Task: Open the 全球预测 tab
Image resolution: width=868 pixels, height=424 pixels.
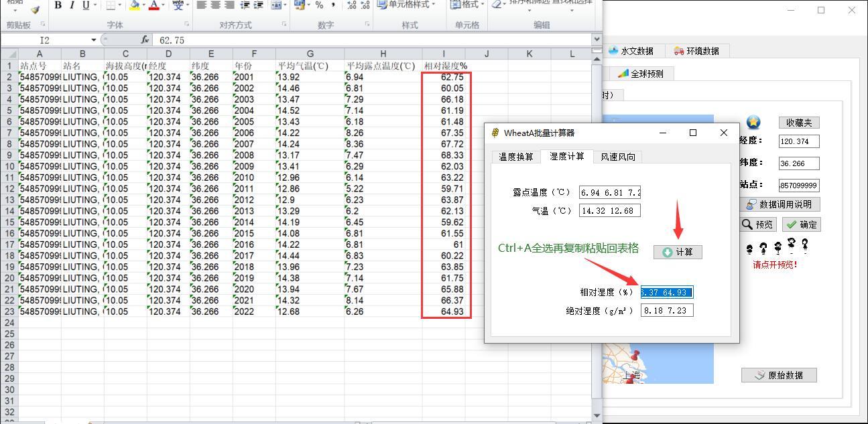Action: [641, 74]
